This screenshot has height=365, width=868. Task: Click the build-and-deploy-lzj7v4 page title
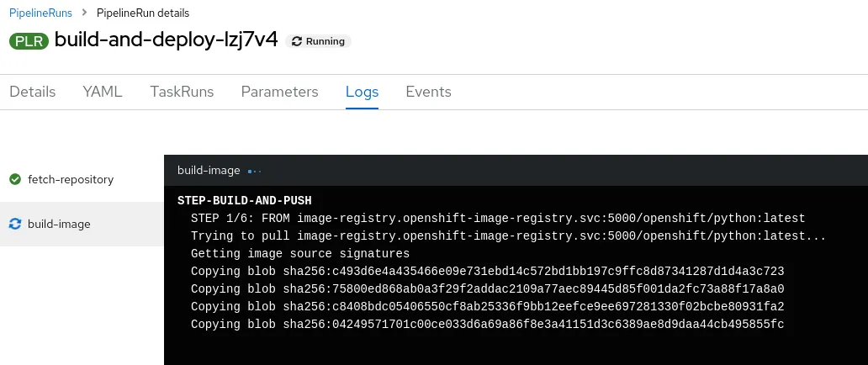click(166, 40)
